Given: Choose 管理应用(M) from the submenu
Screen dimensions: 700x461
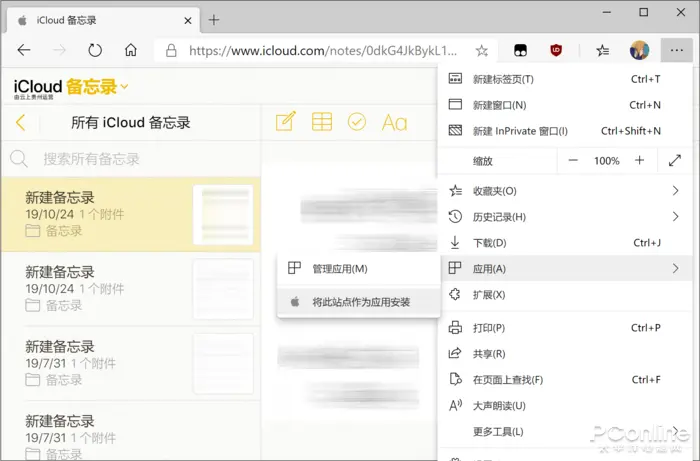Looking at the screenshot, I should 359,269.
